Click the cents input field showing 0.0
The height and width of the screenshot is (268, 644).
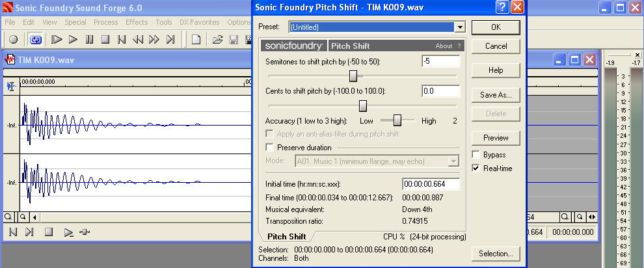440,91
